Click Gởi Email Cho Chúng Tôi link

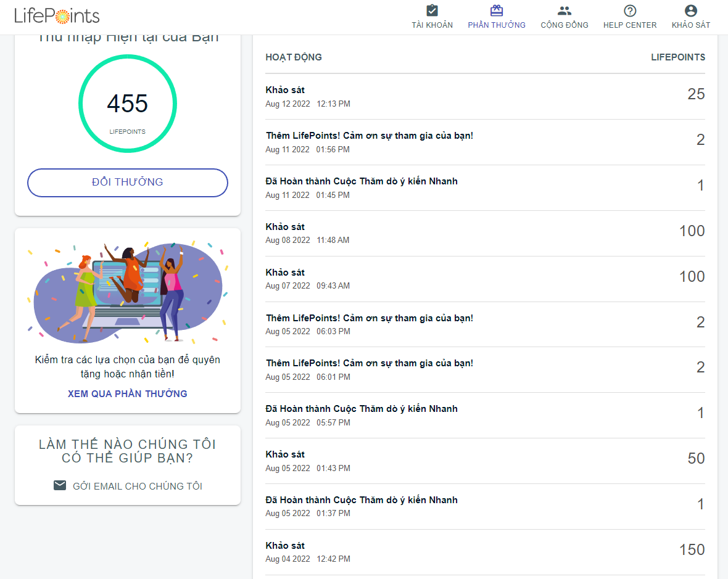[x=137, y=486]
